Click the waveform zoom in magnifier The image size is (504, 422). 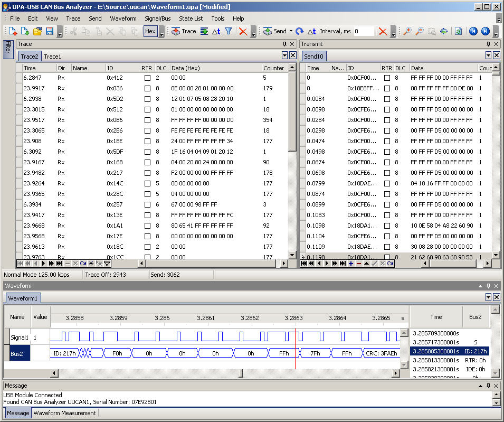tap(407, 32)
